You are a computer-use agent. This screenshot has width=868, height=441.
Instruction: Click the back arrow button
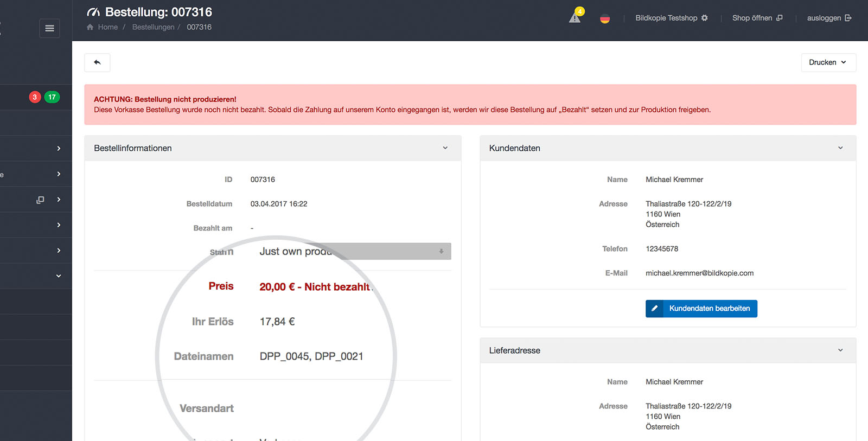coord(97,62)
